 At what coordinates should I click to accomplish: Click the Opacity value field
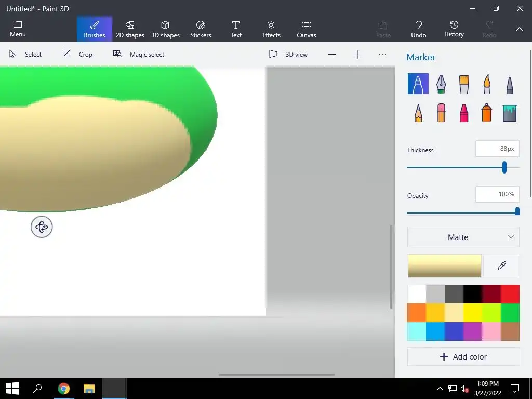pos(497,194)
